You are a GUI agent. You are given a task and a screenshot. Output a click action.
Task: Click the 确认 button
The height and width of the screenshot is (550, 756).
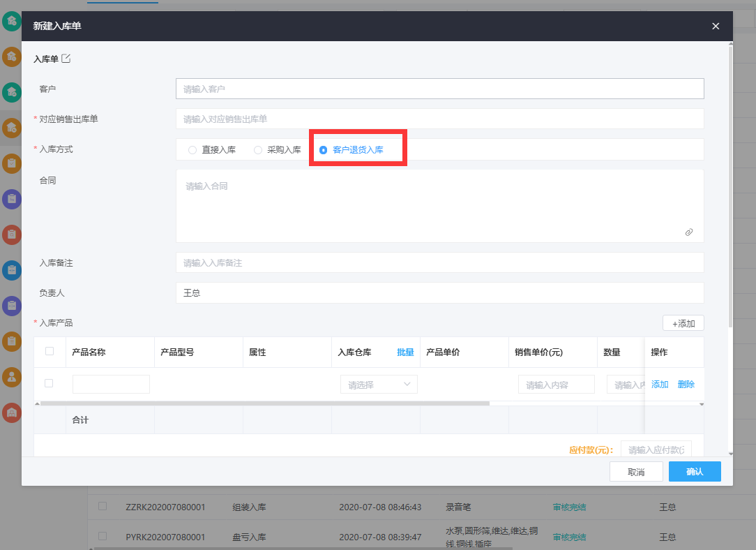click(x=695, y=471)
